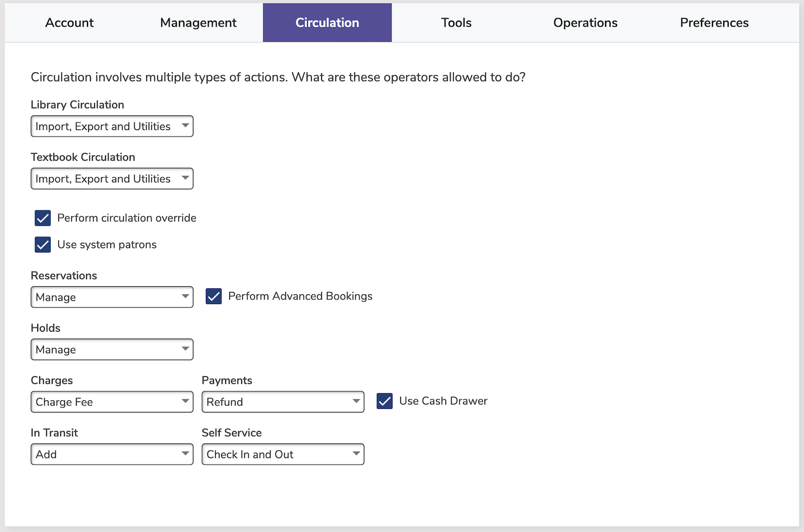
Task: Open the In Transit dropdown
Action: click(x=112, y=454)
